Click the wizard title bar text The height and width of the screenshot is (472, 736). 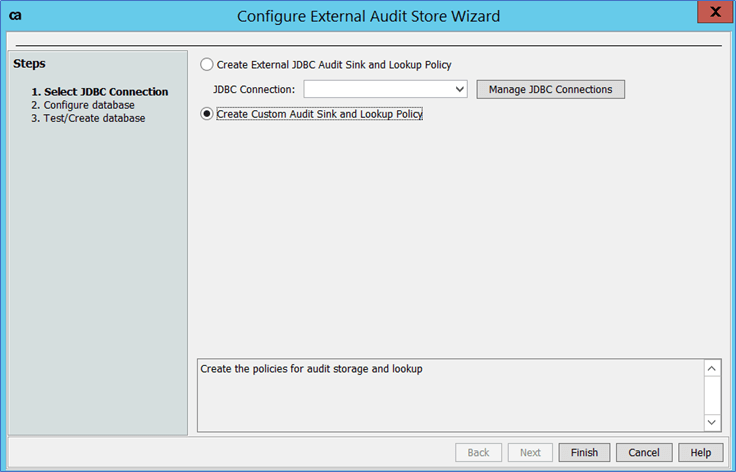click(x=368, y=16)
